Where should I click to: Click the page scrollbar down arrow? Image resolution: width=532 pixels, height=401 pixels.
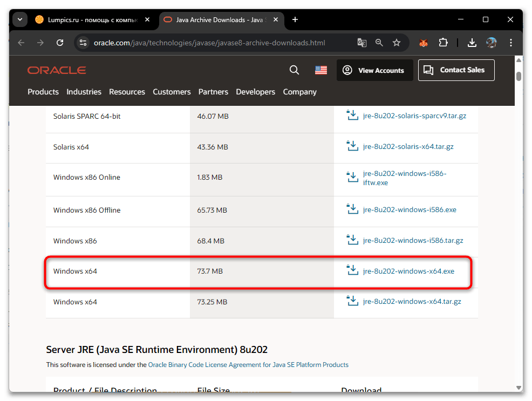[x=519, y=388]
